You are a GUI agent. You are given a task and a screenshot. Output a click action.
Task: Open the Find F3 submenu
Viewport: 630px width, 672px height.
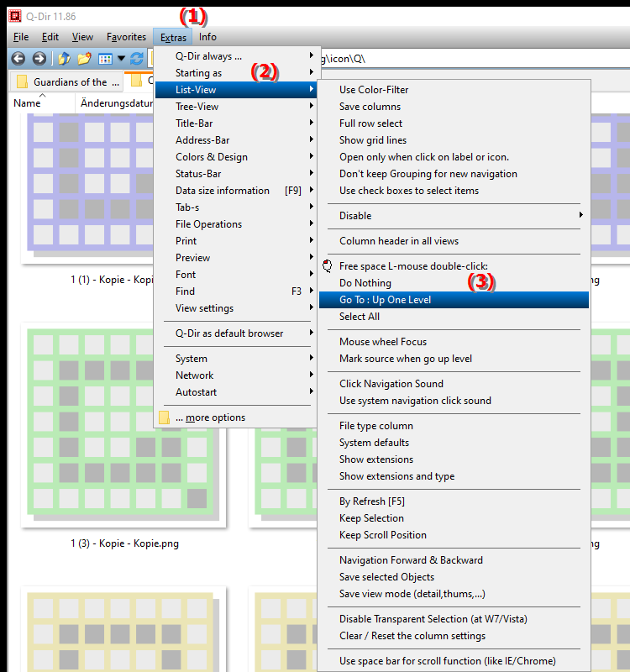(236, 291)
